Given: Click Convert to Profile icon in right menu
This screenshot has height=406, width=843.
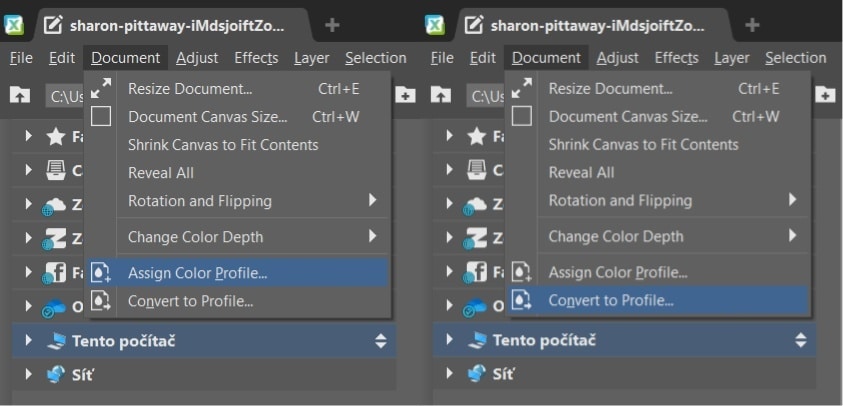Looking at the screenshot, I should click(x=521, y=300).
